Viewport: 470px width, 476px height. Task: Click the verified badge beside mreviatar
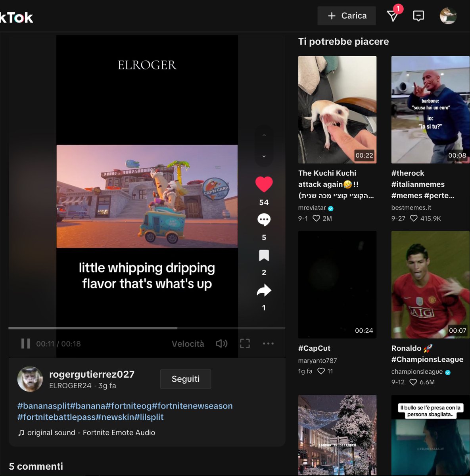(331, 208)
